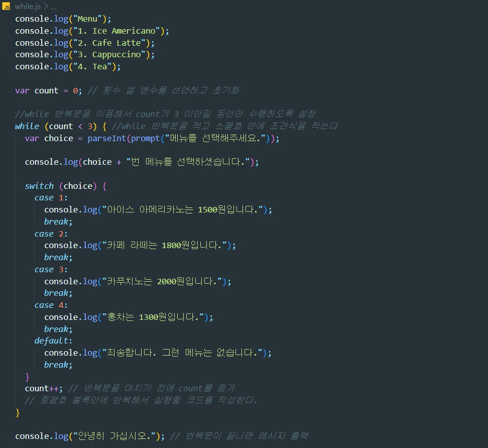488x448 pixels.
Task: Click the count++ statement
Action: point(44,389)
